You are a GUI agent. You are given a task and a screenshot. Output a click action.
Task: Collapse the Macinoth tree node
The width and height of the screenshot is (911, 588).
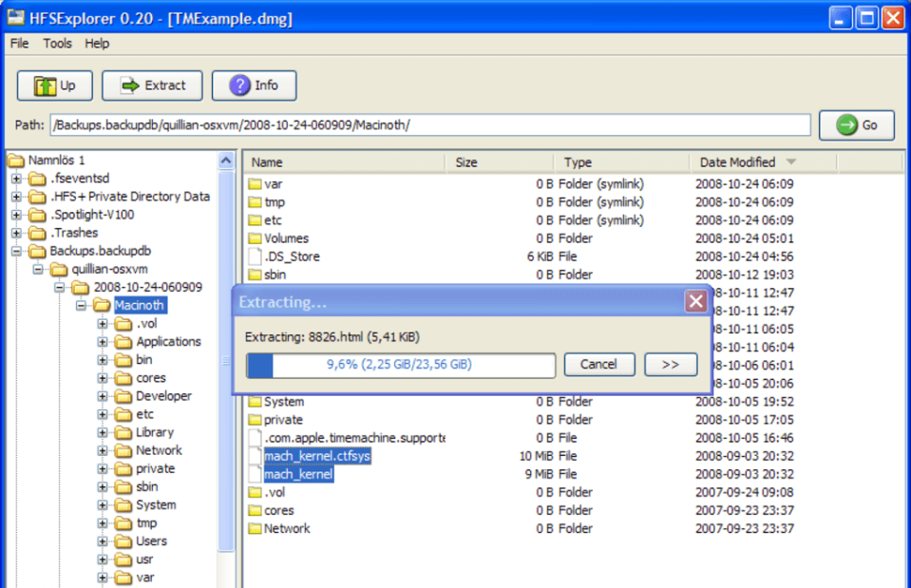(81, 305)
